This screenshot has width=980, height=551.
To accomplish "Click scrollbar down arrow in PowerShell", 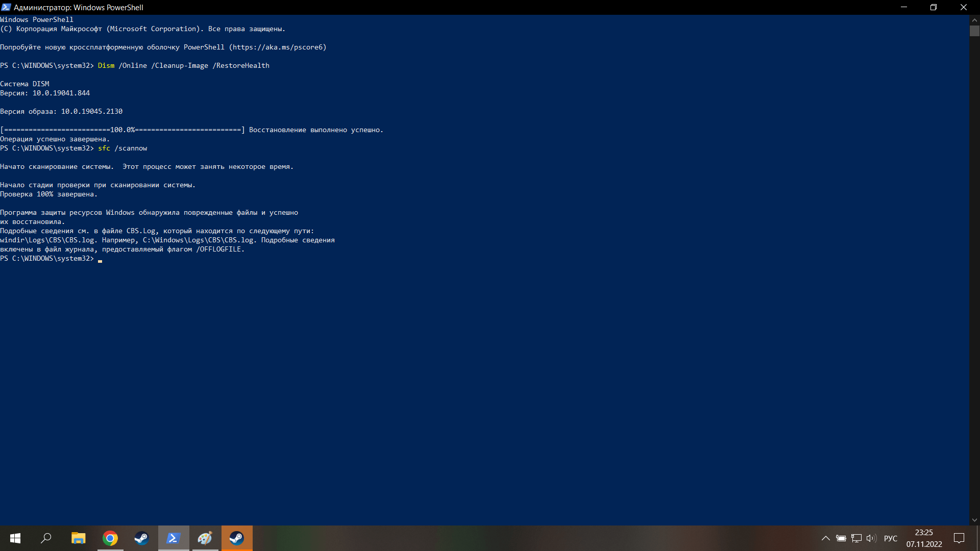I will pos(974,520).
